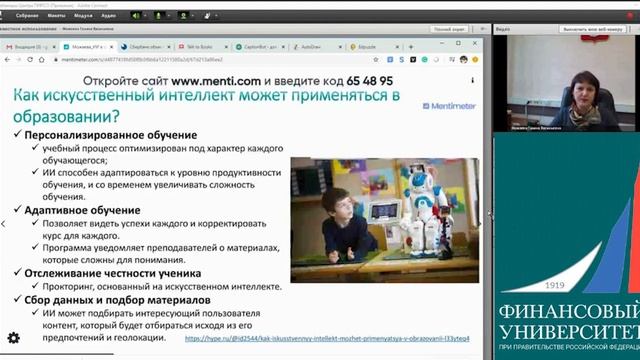Expand the raise hand status dropdown arrow
The width and height of the screenshot is (640, 360).
216,16
